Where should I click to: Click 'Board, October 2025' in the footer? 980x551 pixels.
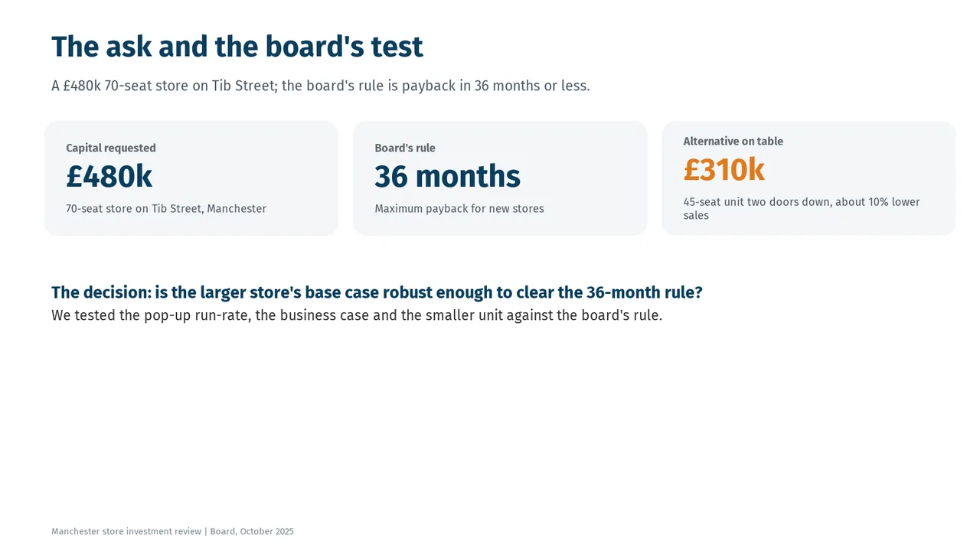(252, 532)
